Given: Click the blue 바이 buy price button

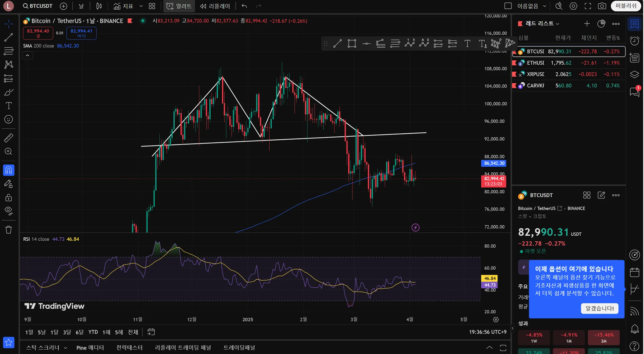Looking at the screenshot, I should click(x=82, y=33).
